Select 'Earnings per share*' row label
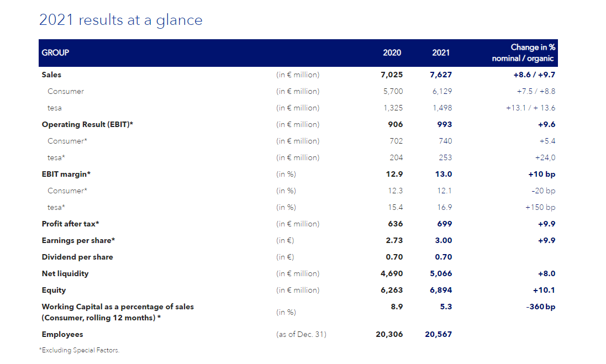This screenshot has width=606, height=364. pos(78,240)
